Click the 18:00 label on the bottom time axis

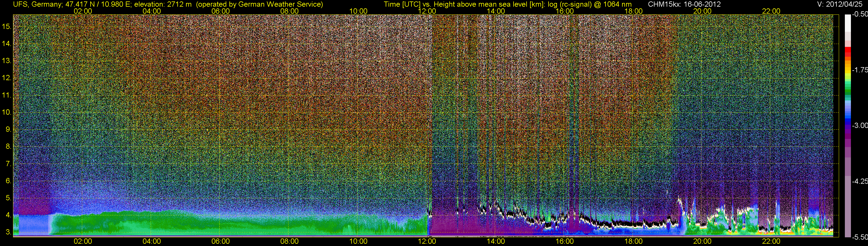click(633, 241)
